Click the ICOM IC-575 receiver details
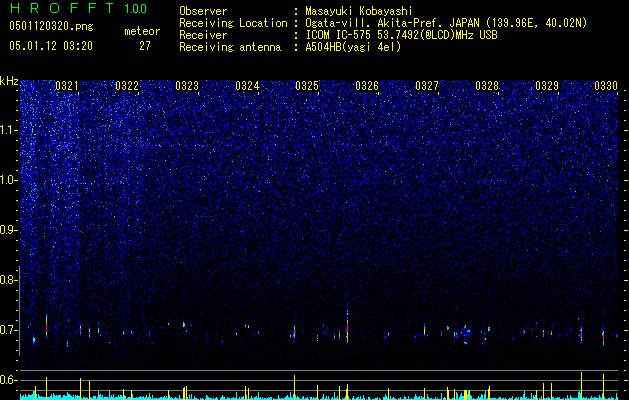Screen dimensions: 629x400 (401, 35)
